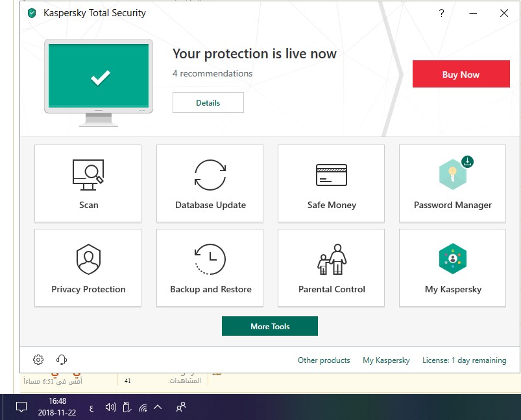Open Windows Action Center notifications icon
Screen dimensions: 521x420
pos(21,407)
